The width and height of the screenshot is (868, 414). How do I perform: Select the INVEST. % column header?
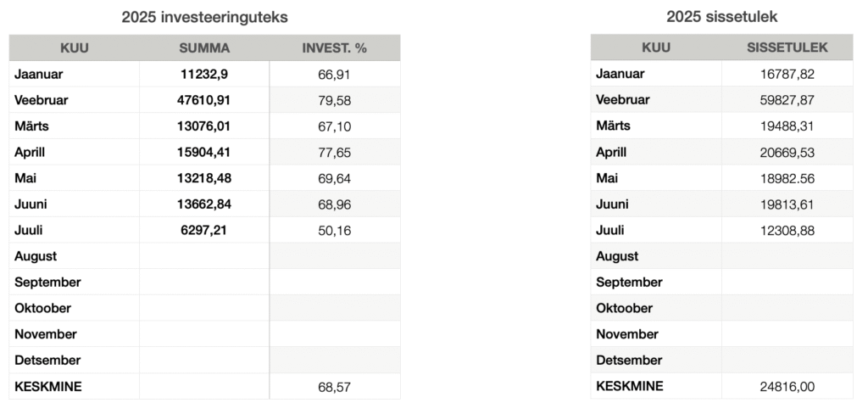pyautogui.click(x=334, y=48)
